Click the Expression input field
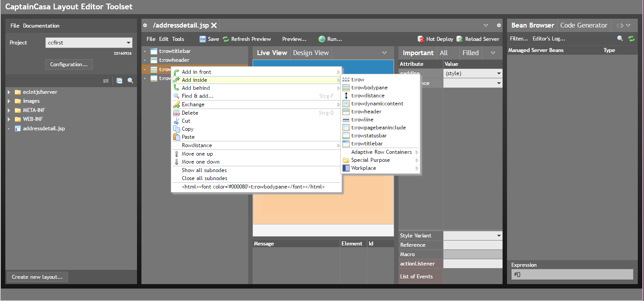644x301 pixels. click(x=572, y=274)
